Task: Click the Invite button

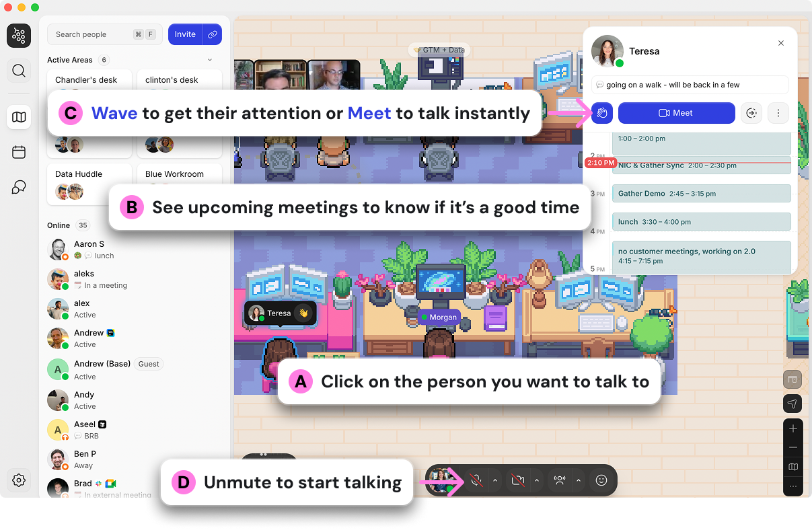Action: (185, 34)
